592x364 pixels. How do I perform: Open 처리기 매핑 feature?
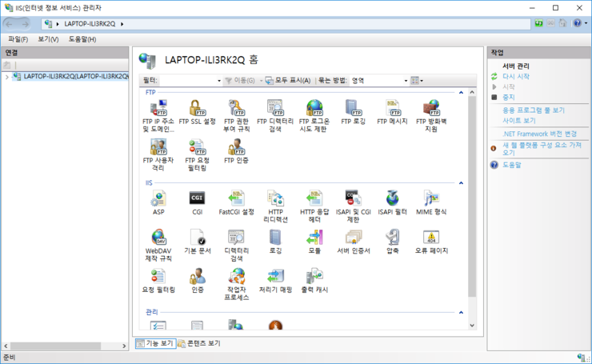point(275,281)
